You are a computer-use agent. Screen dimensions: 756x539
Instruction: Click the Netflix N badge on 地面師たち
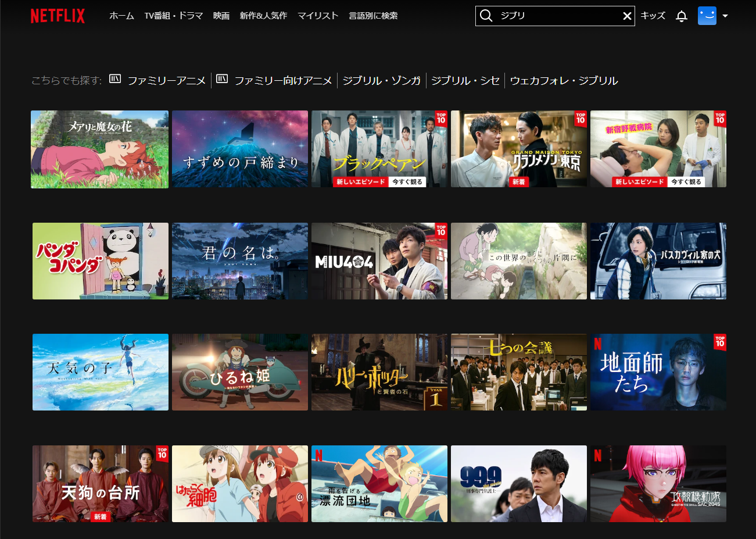tap(597, 344)
